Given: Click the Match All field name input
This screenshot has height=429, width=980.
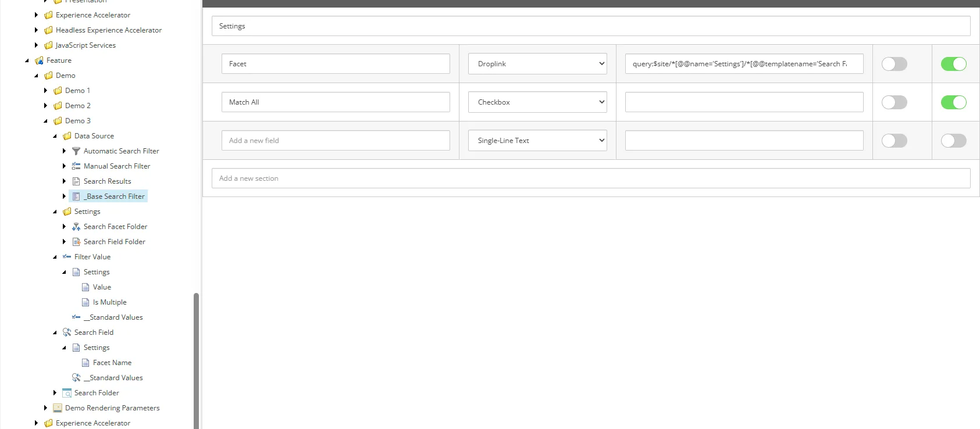Looking at the screenshot, I should point(336,102).
